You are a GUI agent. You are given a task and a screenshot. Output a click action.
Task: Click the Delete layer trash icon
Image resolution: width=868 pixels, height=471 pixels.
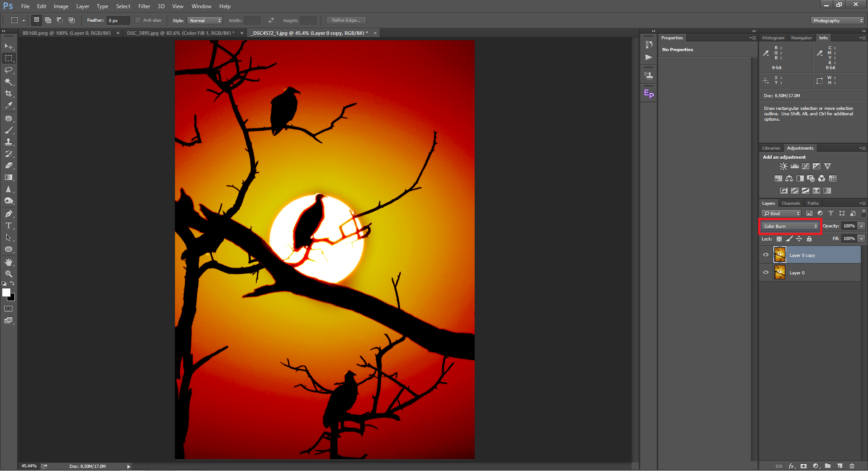pos(852,466)
